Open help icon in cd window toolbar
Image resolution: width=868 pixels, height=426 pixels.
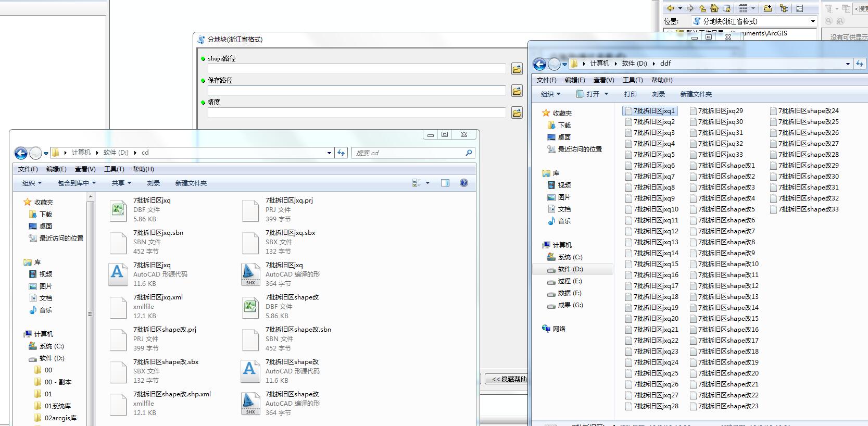pos(464,183)
